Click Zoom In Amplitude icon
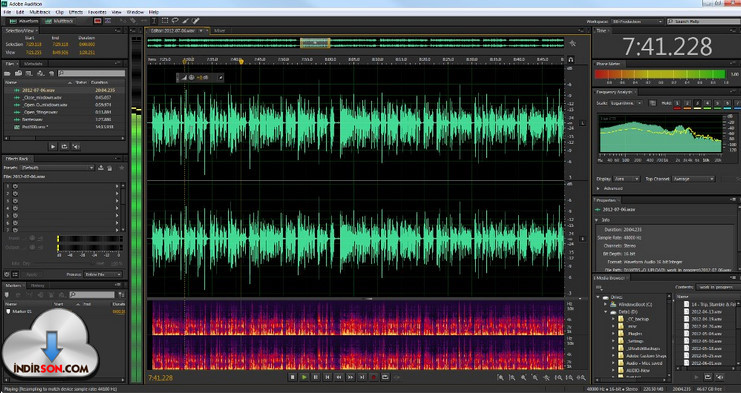The width and height of the screenshot is (741, 393). [x=500, y=377]
